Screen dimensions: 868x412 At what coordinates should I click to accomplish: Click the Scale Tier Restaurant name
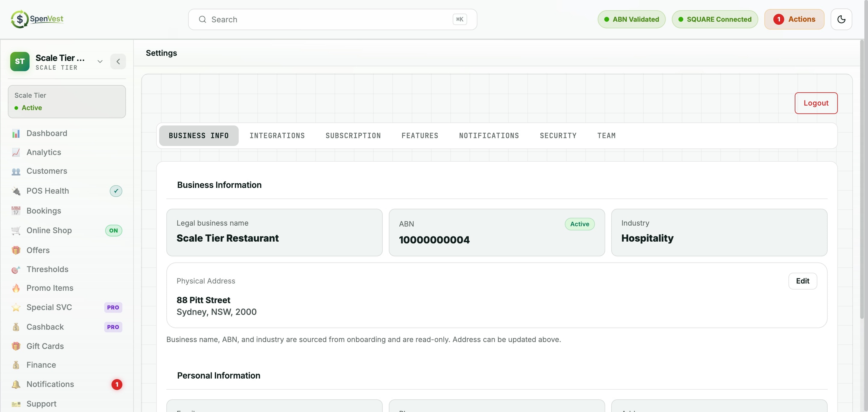pyautogui.click(x=228, y=238)
